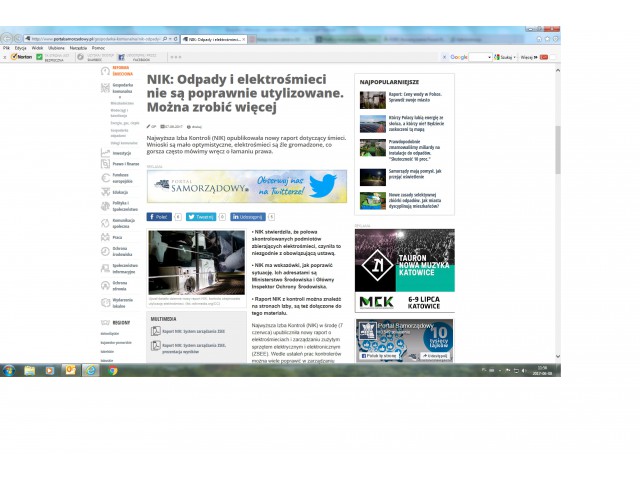The width and height of the screenshot is (640, 480).
Task: Open the Narzędzia menu
Action: click(x=78, y=48)
